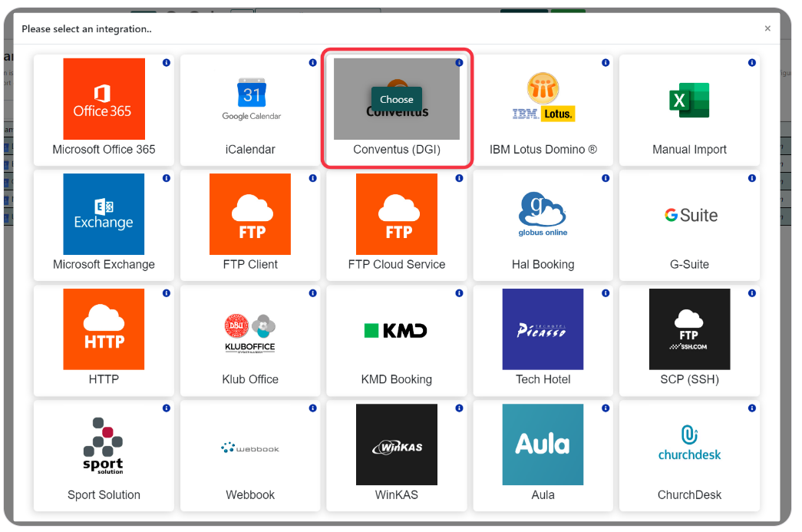Open info icon for FTP Client
Screen dimensions: 802x532
pyautogui.click(x=312, y=178)
